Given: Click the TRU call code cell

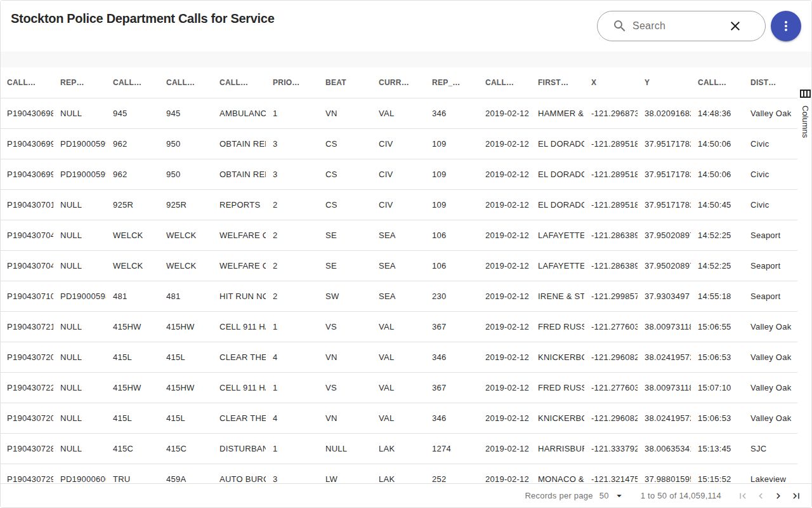Looking at the screenshot, I should pos(121,479).
